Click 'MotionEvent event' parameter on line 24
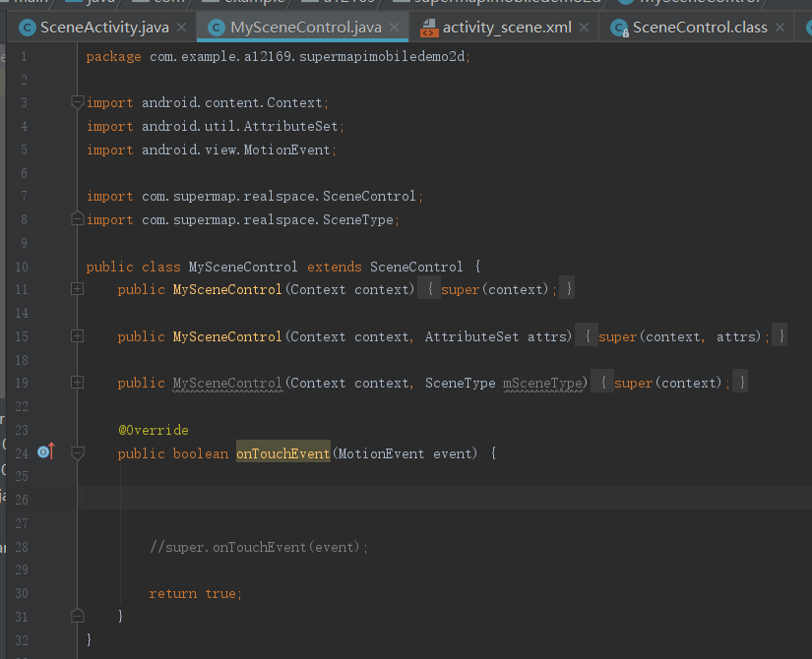The height and width of the screenshot is (659, 812). [x=405, y=453]
